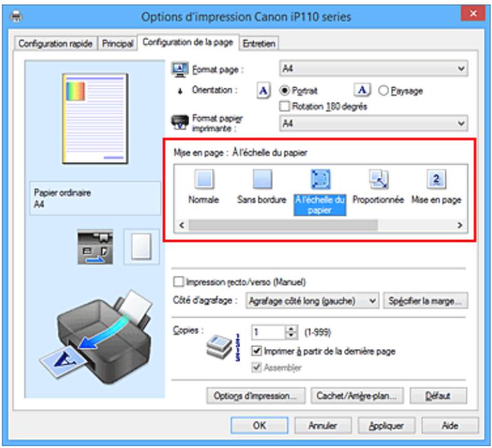Decrease copies with the down spinner arrow
This screenshot has width=492, height=448.
point(291,335)
